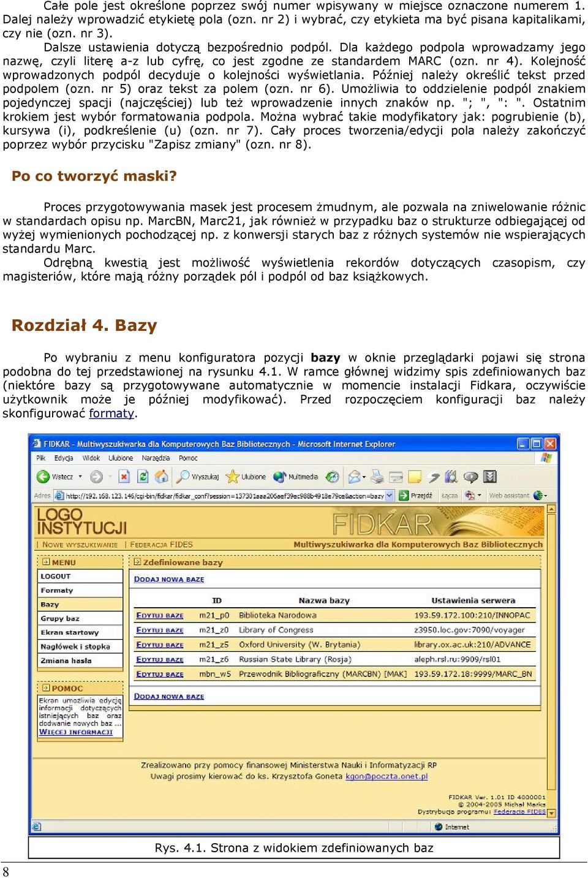Viewport: 588px width, 878px height.
Task: Click the Przejdź go button
Action: (x=416, y=495)
